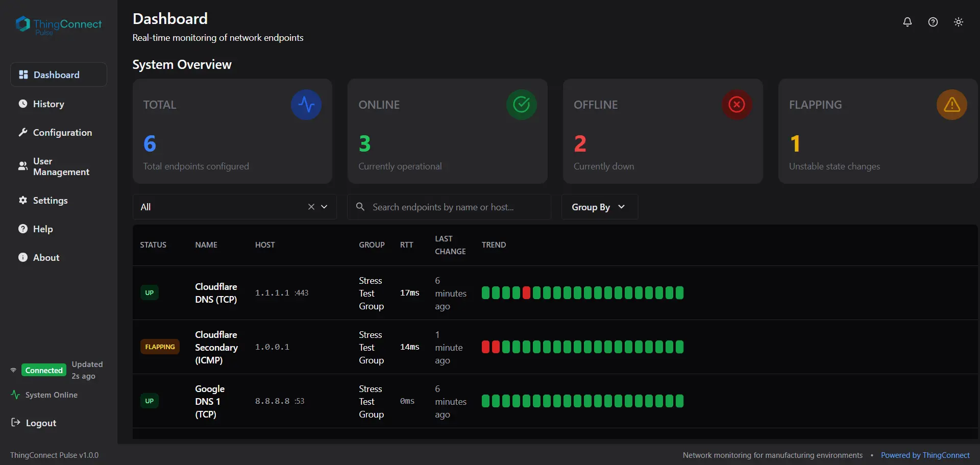Expand the All status filter dropdown

[324, 207]
